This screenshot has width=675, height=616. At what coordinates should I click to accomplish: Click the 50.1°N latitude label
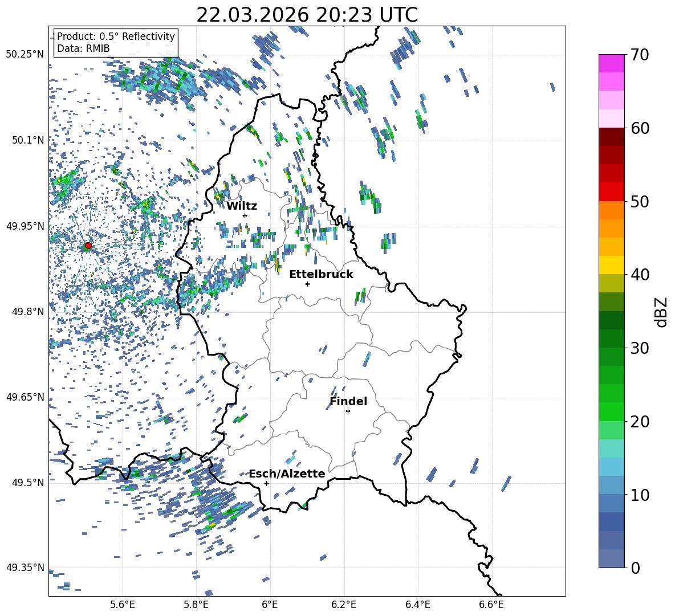point(28,140)
